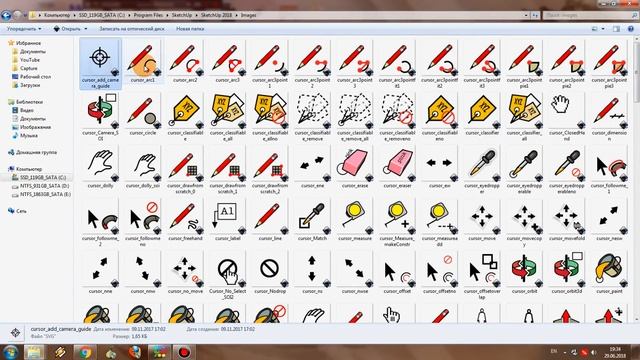Screen dimensions: 640x360
Task: Select the cursor_arc3 file thumbnail
Action: [228, 59]
